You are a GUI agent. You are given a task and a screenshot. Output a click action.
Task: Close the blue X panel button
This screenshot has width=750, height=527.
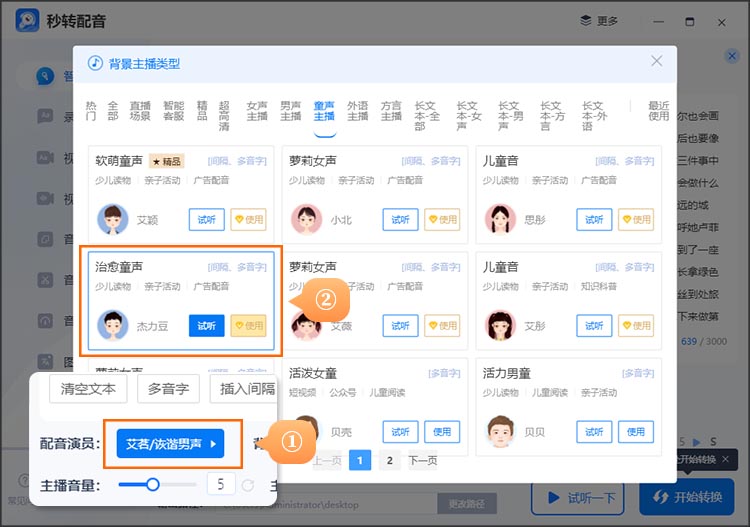coord(732,56)
